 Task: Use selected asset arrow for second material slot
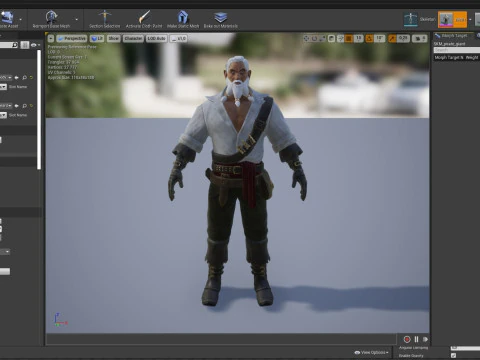(x=16, y=106)
